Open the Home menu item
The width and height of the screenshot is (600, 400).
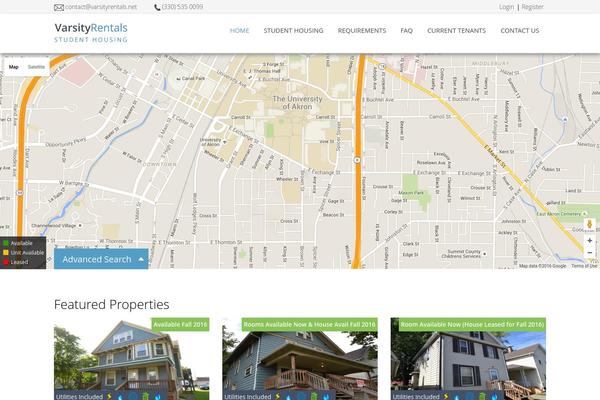tap(240, 31)
